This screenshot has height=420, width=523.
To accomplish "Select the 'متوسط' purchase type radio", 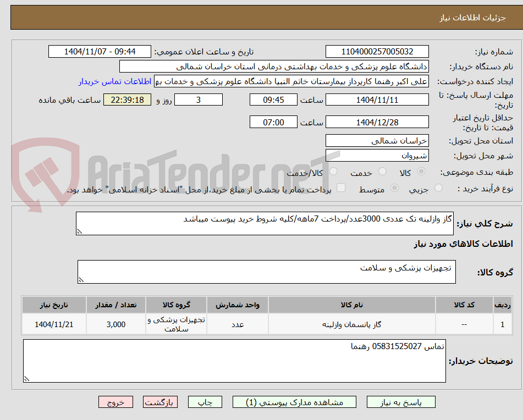I will [x=394, y=188].
